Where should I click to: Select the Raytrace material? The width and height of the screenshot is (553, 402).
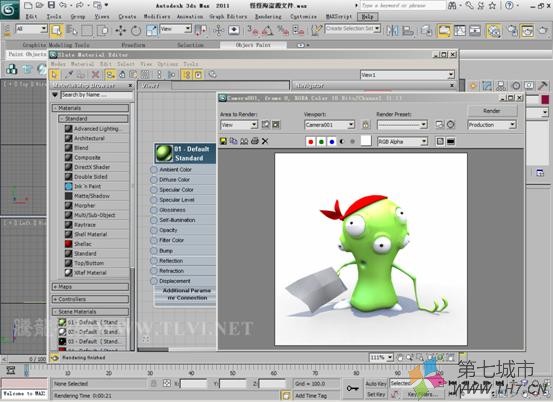[x=85, y=225]
